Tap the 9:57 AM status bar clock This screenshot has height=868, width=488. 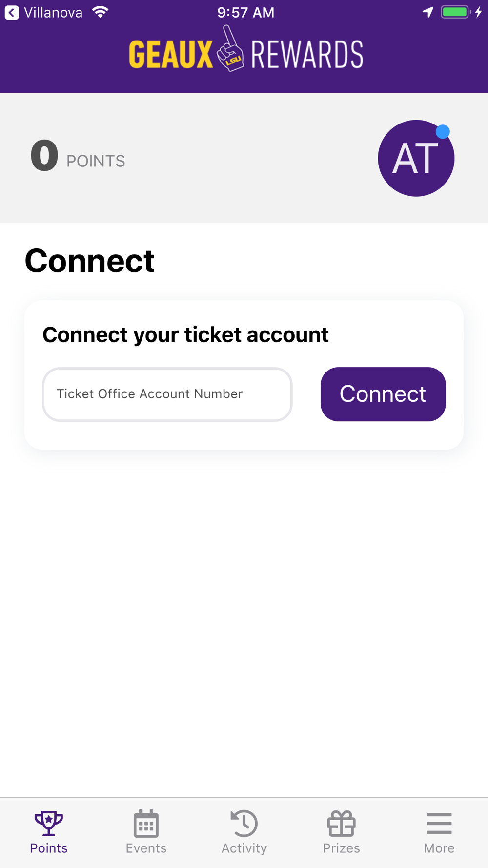point(246,12)
